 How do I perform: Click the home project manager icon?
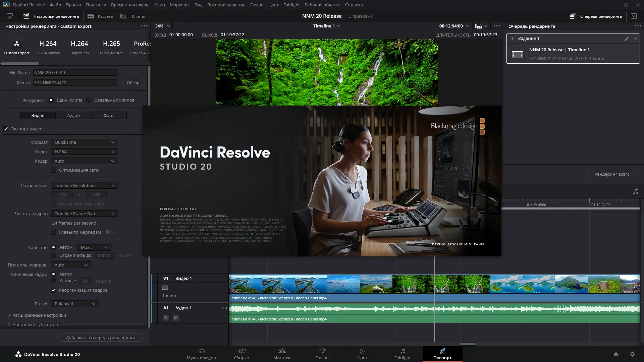click(616, 354)
